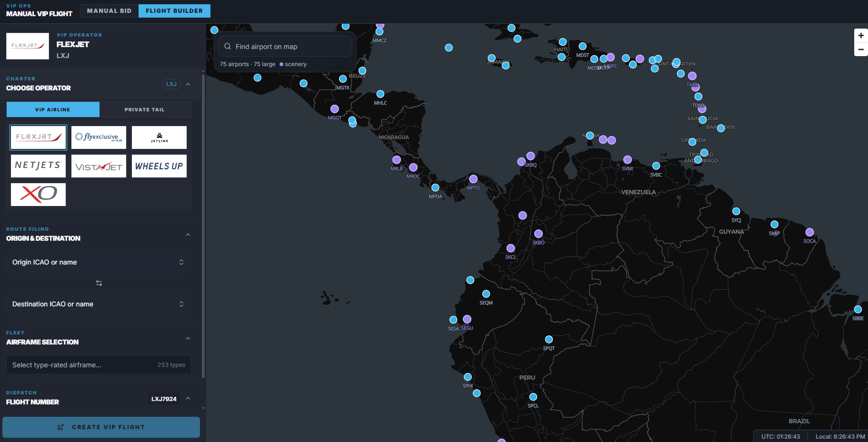Select the SPCL airport marker
Image resolution: width=868 pixels, height=442 pixels.
[533, 397]
